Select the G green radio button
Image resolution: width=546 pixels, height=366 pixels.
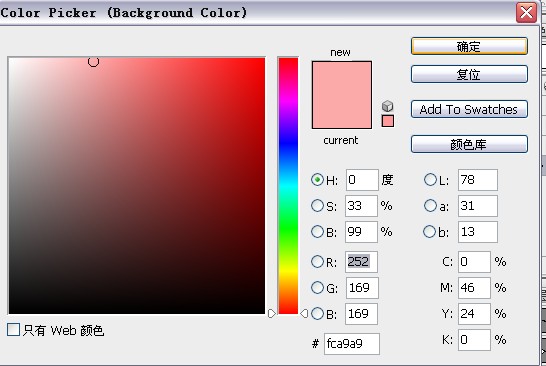coord(317,288)
